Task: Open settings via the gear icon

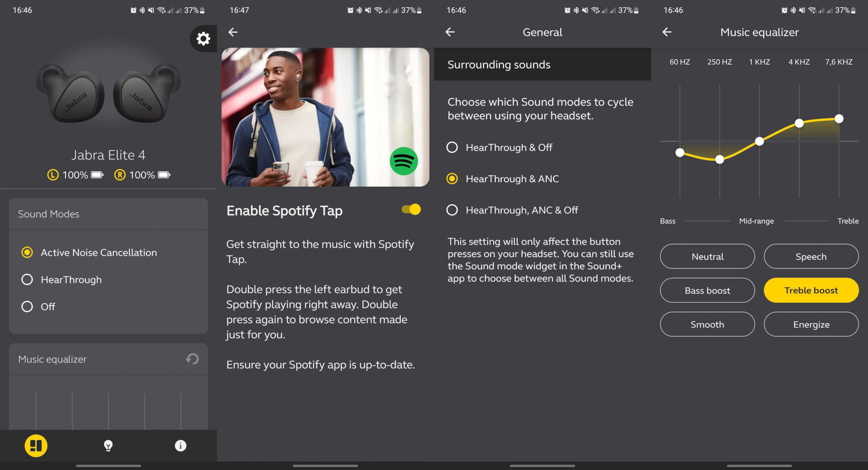Action: click(x=203, y=38)
